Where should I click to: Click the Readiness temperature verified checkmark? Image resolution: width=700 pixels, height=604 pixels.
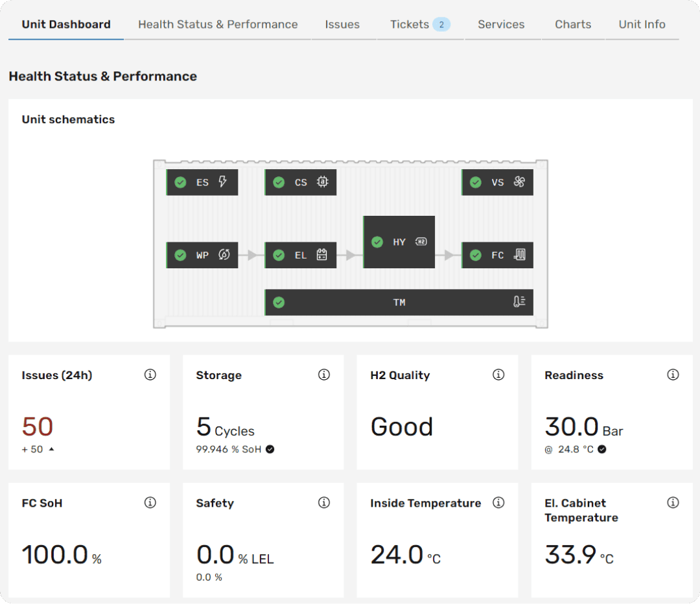pyautogui.click(x=601, y=449)
